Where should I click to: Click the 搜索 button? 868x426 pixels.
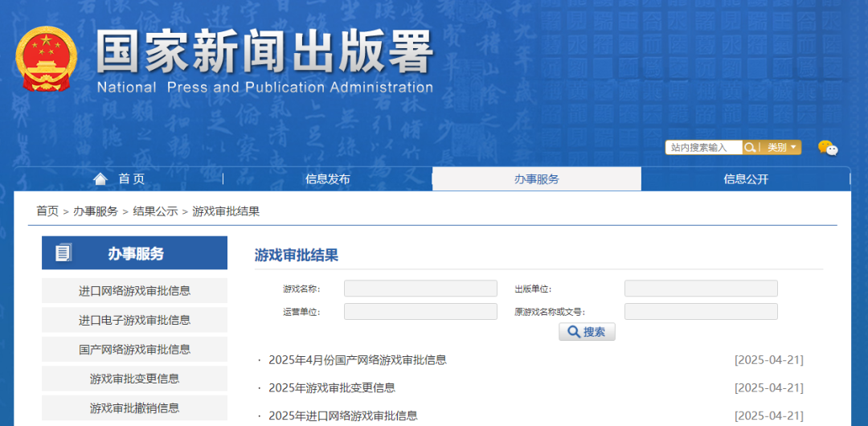point(587,332)
